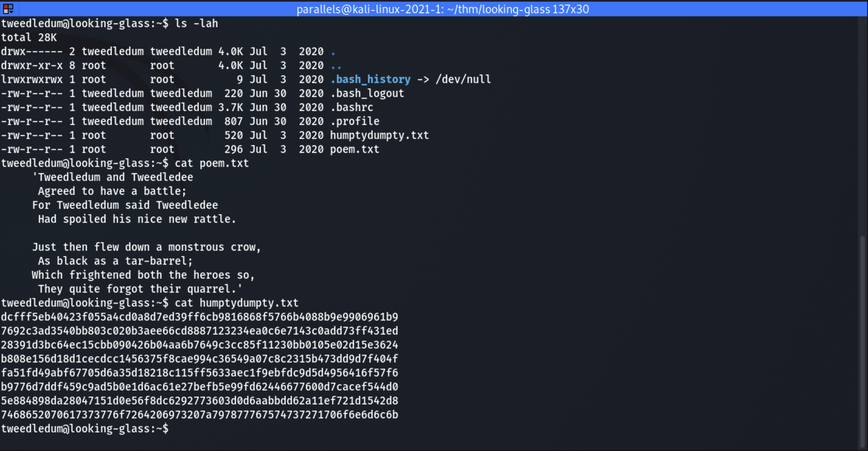Click the poem line 'Agreed to have a battle;'

pyautogui.click(x=112, y=191)
